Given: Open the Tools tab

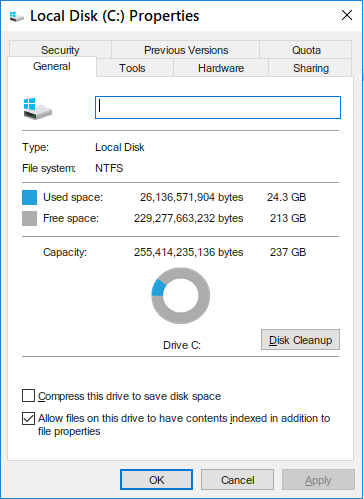Looking at the screenshot, I should [132, 68].
